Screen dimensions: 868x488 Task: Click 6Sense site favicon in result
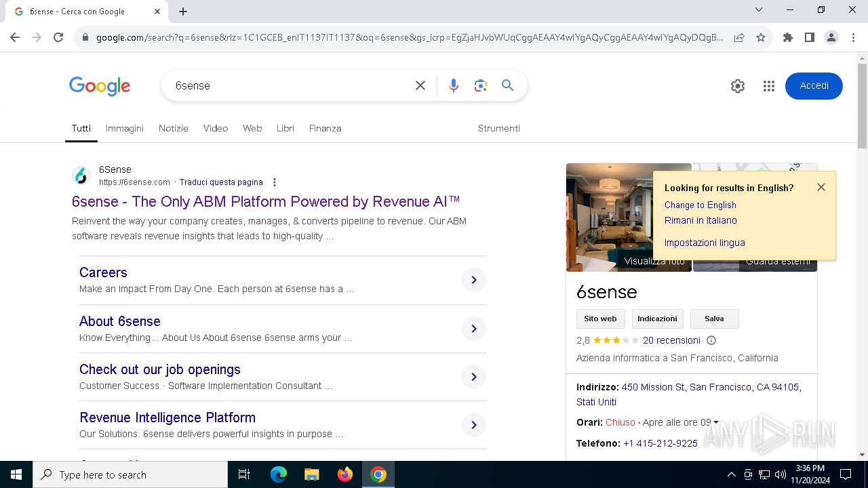pos(81,176)
